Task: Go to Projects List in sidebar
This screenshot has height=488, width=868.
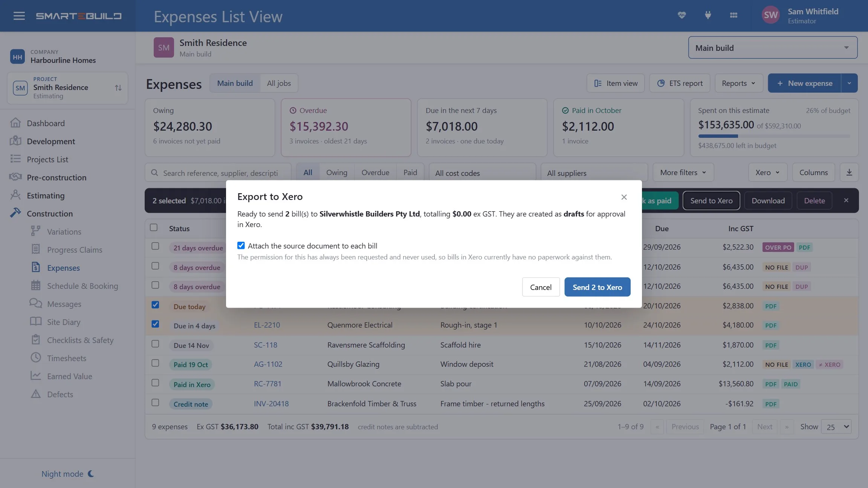Action: [47, 159]
